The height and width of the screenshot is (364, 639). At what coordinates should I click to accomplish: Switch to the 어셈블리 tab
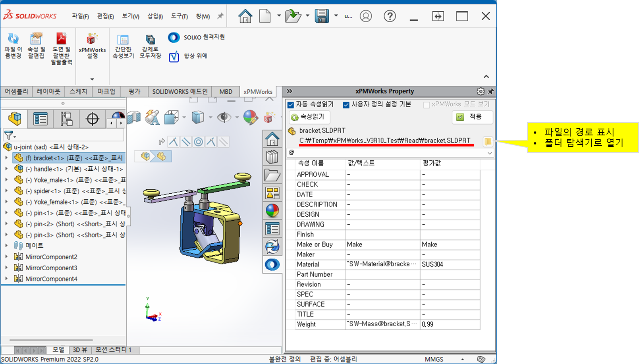coord(16,91)
